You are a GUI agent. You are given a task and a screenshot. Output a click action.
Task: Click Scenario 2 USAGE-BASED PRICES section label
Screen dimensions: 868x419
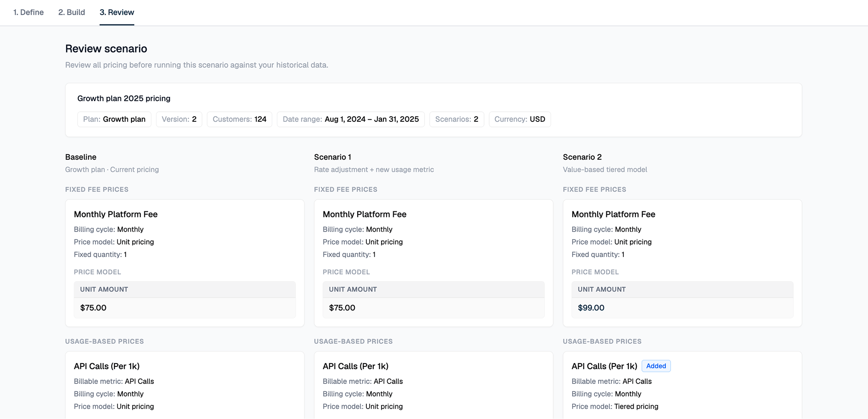(x=602, y=341)
